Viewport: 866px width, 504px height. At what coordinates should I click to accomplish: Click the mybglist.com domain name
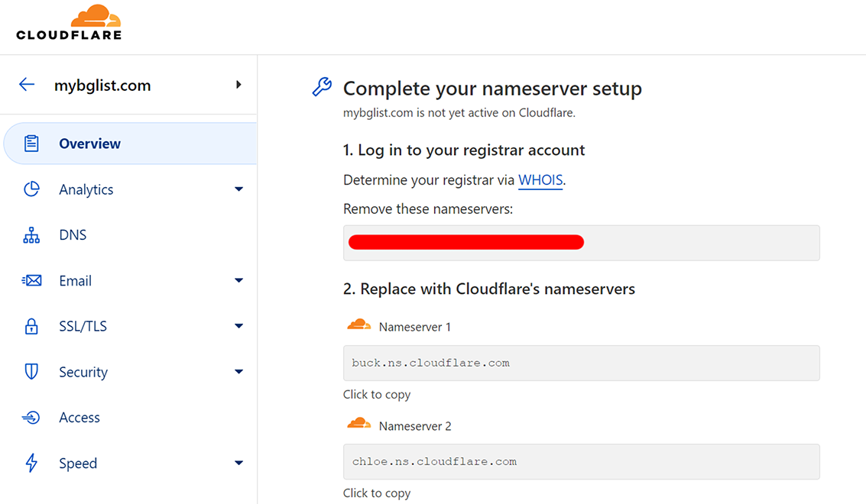coord(102,85)
